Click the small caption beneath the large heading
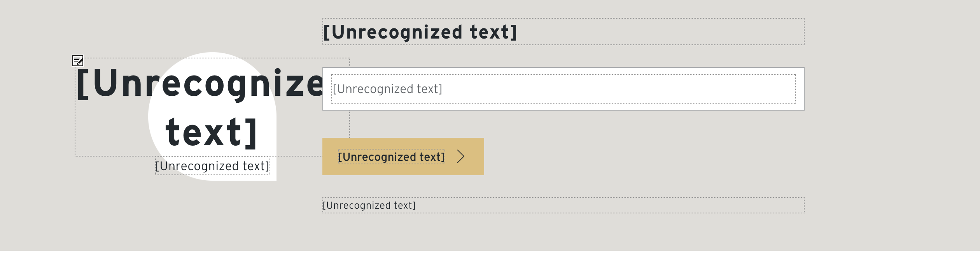 point(212,166)
